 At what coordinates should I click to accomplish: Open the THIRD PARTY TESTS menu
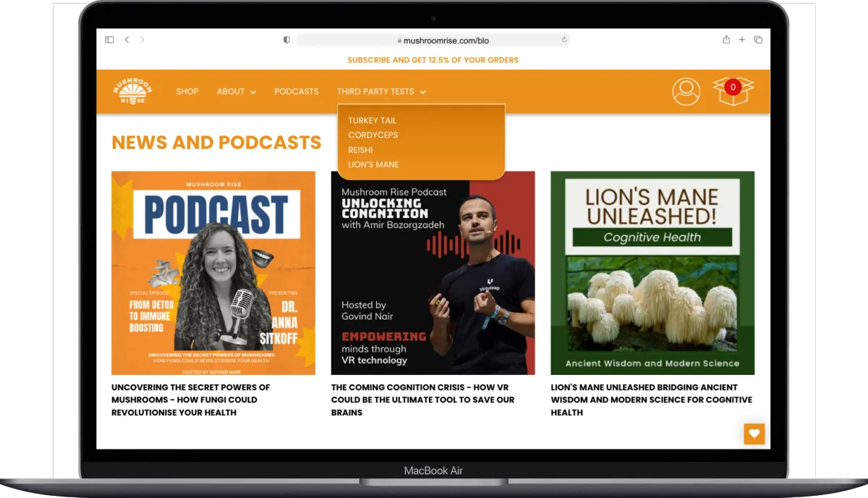[x=375, y=91]
